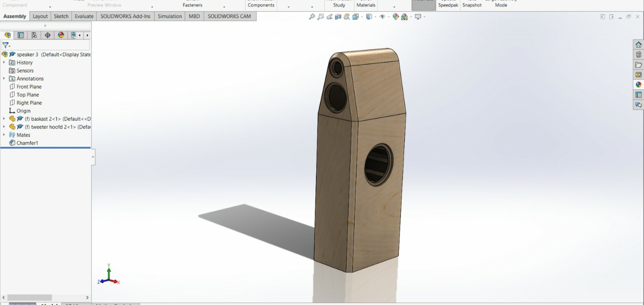
Task: Click the View Orientation cube icon
Action: 355,17
